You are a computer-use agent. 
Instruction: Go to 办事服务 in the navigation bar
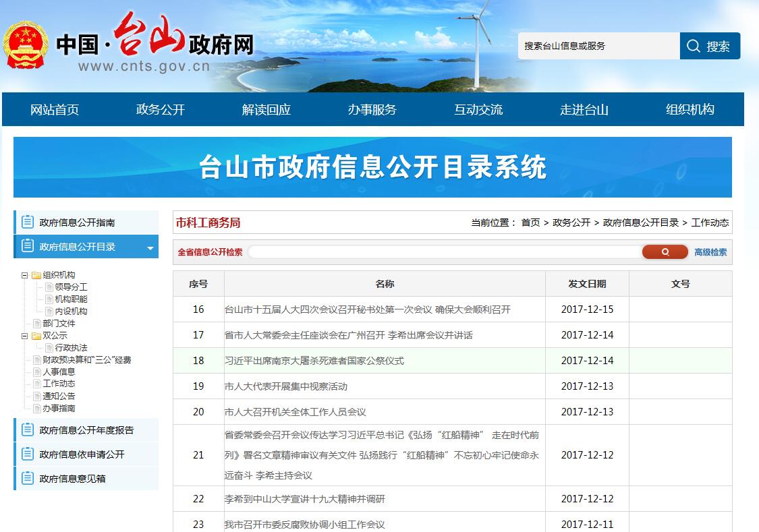point(372,109)
